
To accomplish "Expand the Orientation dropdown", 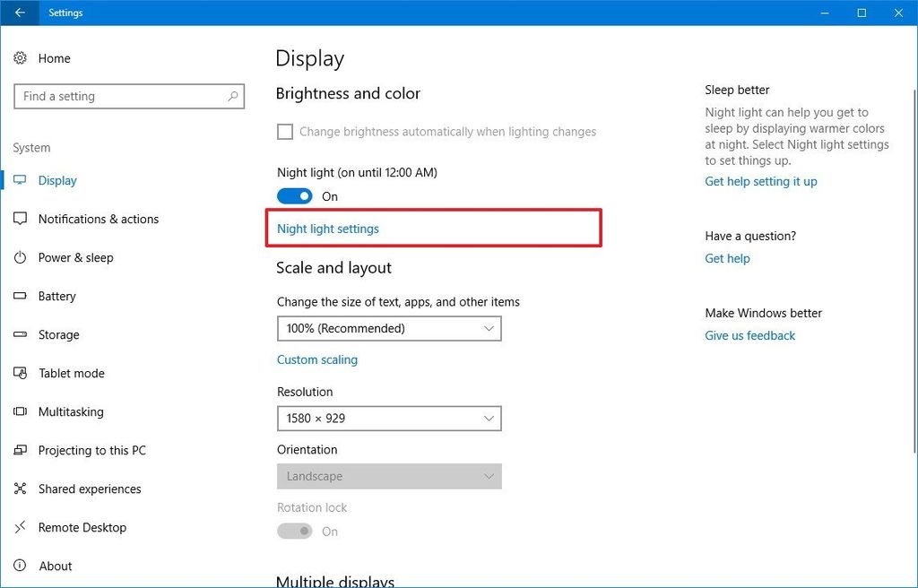I will [389, 476].
